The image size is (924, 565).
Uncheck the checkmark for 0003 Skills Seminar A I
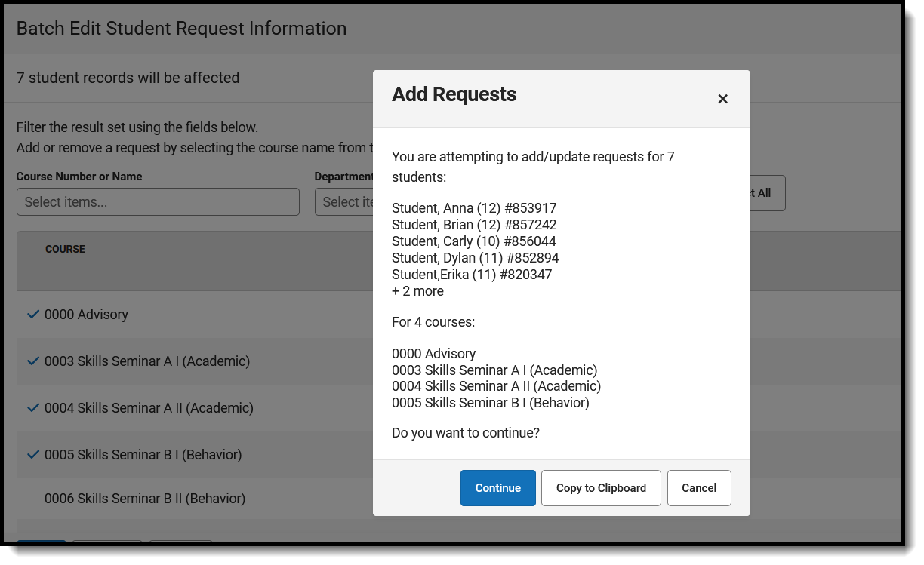pyautogui.click(x=32, y=361)
